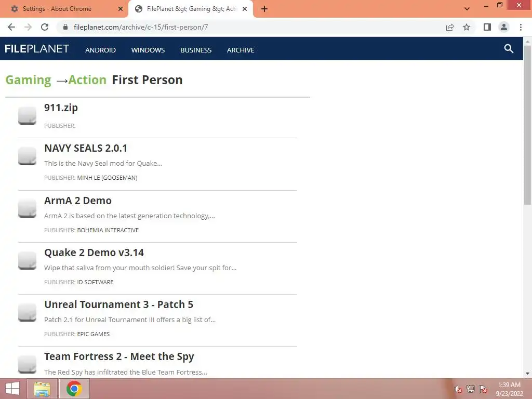Open the ANDROID nav menu item
Image resolution: width=532 pixels, height=399 pixels.
coord(100,50)
